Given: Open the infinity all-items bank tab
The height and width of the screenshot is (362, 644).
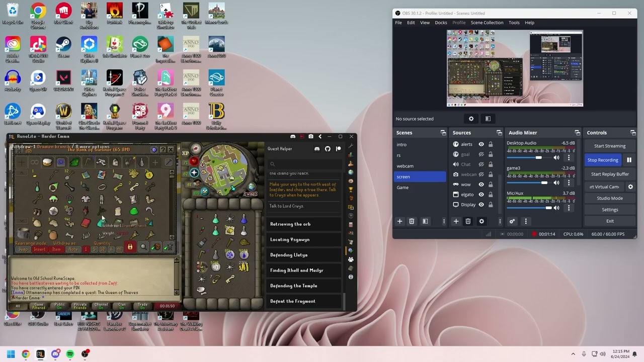Looking at the screenshot, I should pyautogui.click(x=34, y=162).
